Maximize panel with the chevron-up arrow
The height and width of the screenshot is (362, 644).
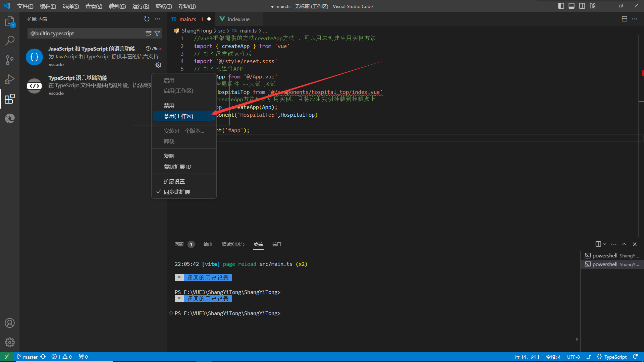(x=624, y=244)
